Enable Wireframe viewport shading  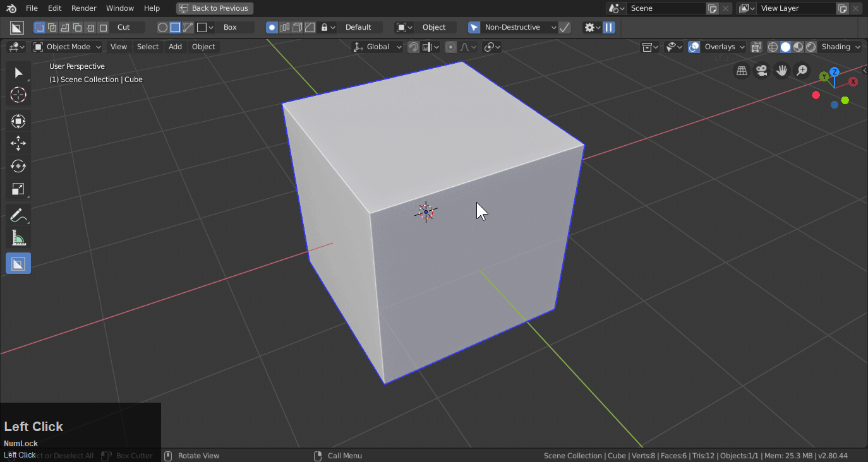[x=773, y=47]
